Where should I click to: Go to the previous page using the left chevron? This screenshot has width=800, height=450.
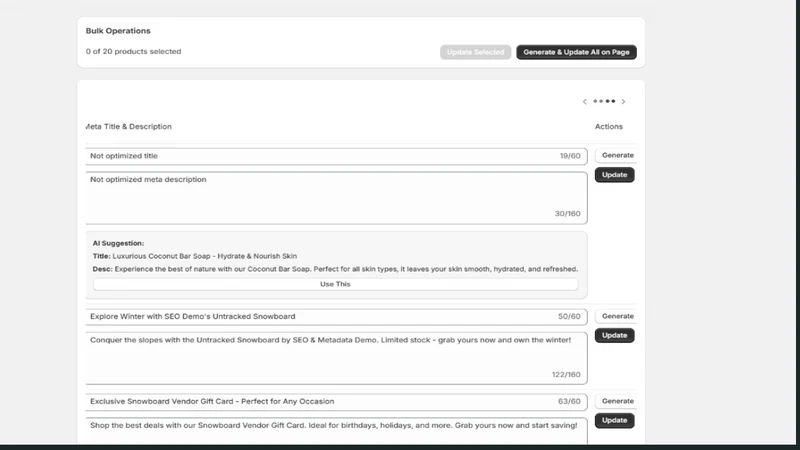tap(585, 102)
